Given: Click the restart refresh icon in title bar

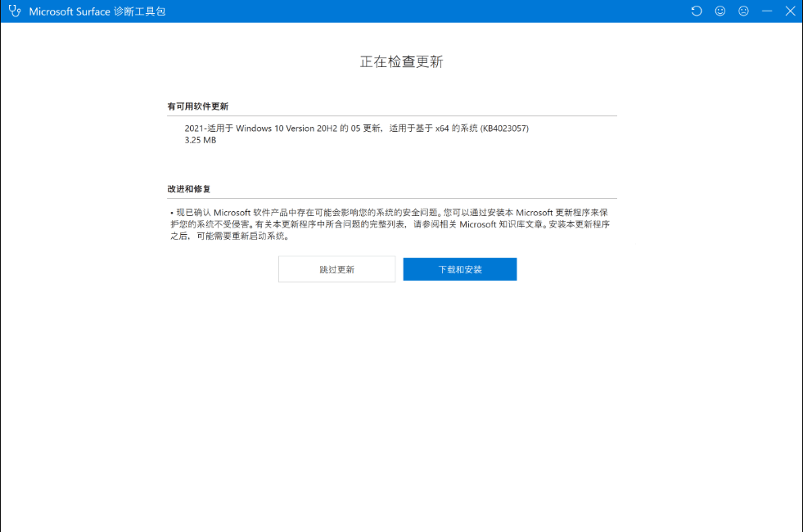Looking at the screenshot, I should [697, 11].
